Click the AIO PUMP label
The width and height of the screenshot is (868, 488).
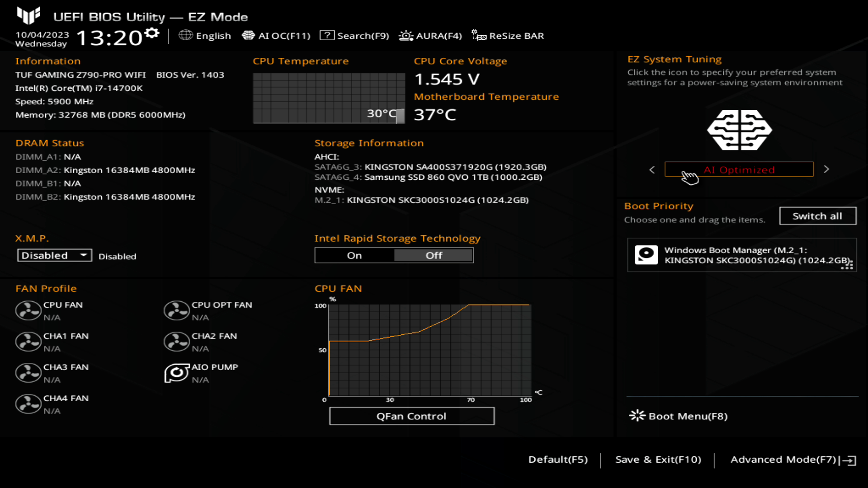215,367
